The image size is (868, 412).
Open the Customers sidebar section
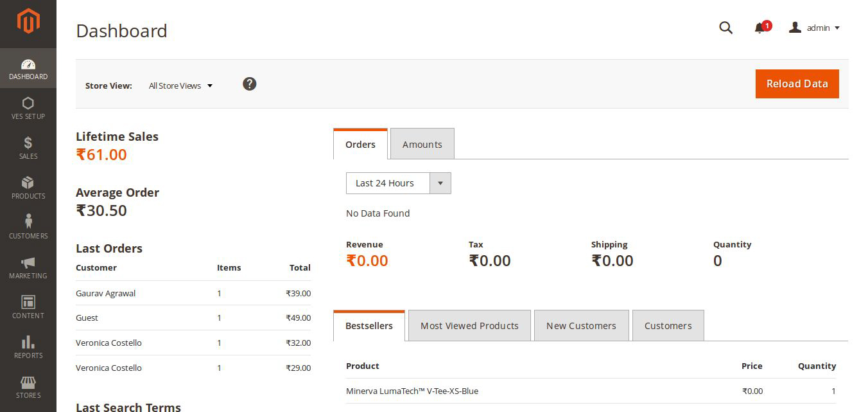pyautogui.click(x=28, y=227)
